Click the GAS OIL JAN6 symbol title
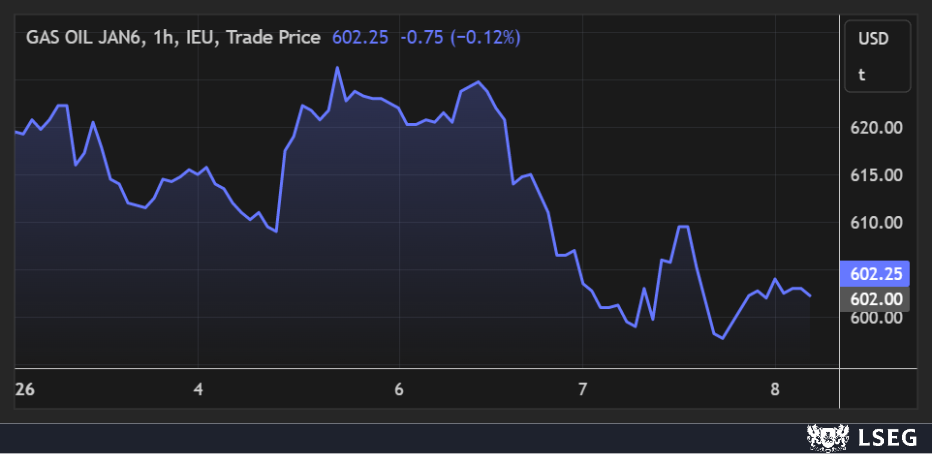The image size is (933, 454). (85, 37)
